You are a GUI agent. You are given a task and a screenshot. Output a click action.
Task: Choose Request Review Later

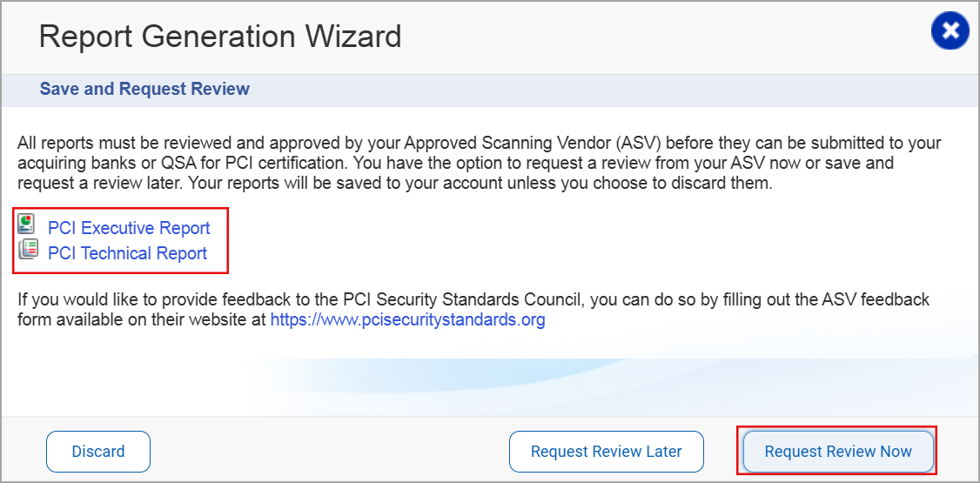[x=606, y=452]
